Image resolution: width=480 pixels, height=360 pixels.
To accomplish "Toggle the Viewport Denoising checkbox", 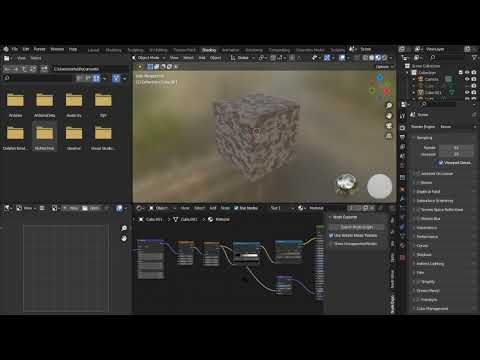I will tap(441, 163).
